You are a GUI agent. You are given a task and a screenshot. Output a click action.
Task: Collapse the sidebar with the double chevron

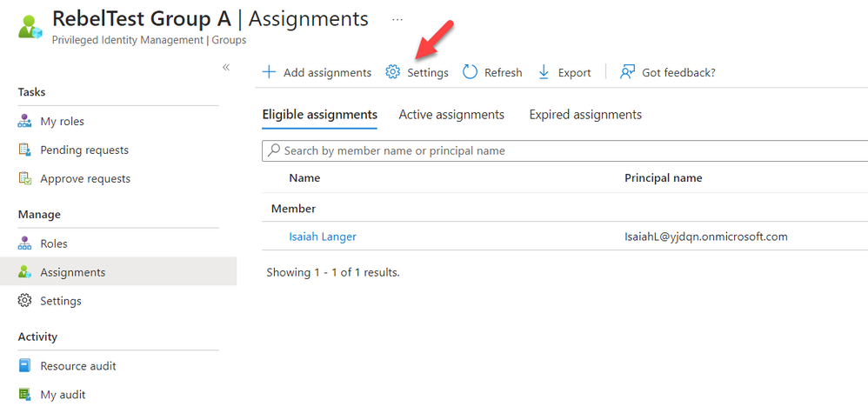pos(226,67)
